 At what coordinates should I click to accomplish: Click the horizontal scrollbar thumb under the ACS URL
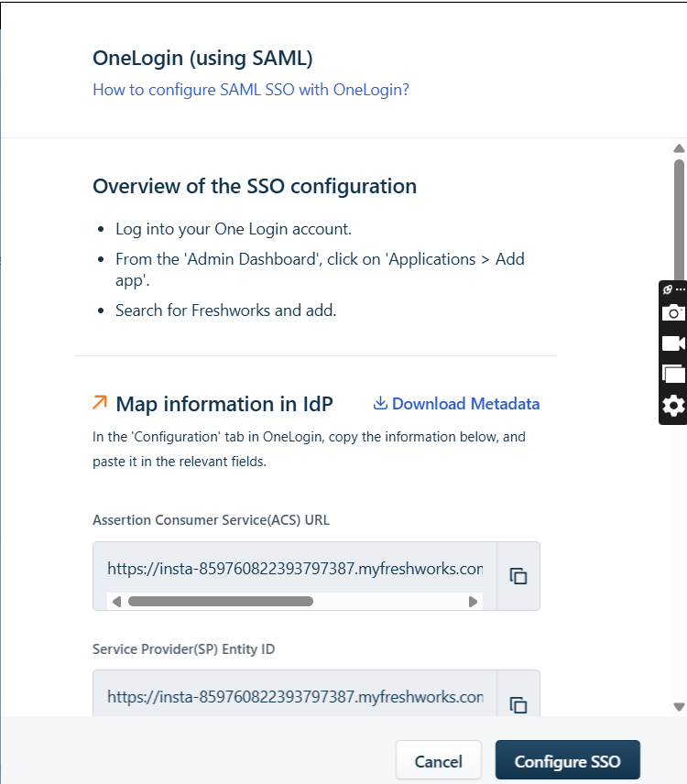221,602
